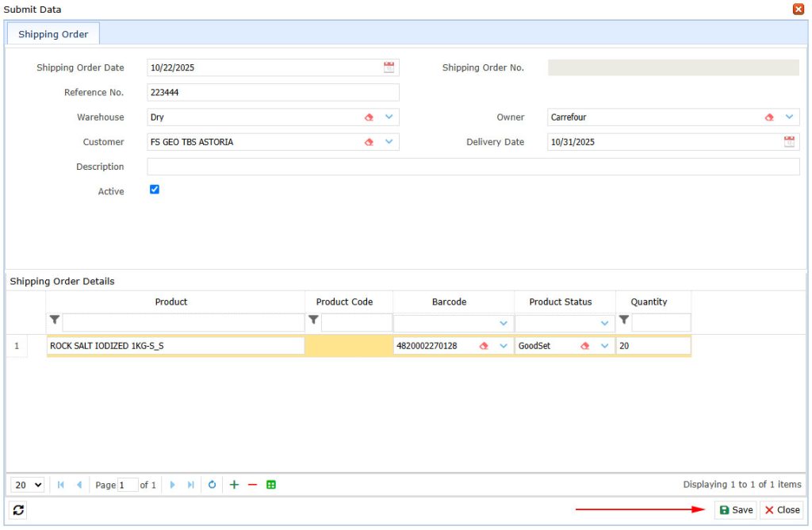Save the shipping order
Screen dimensions: 812x530
pos(736,510)
